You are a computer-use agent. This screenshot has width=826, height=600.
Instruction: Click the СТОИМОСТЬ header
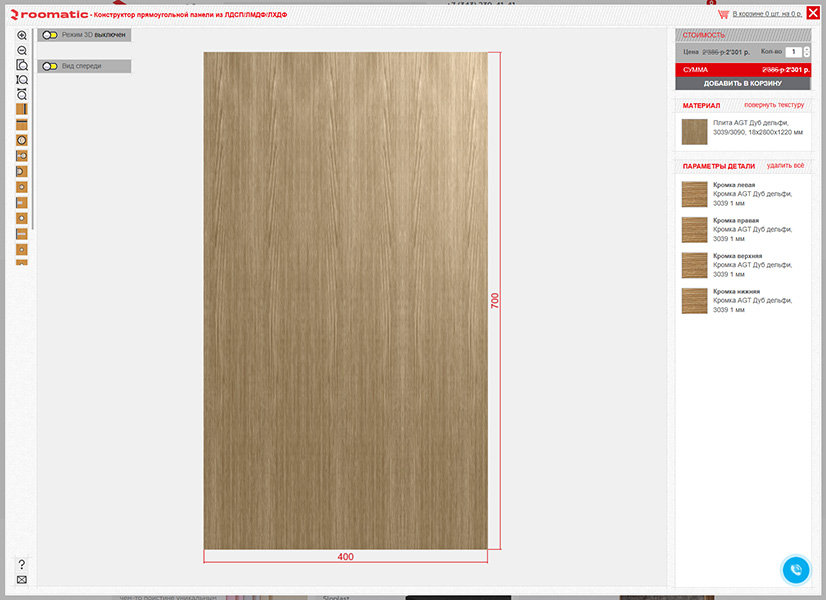[x=743, y=35]
